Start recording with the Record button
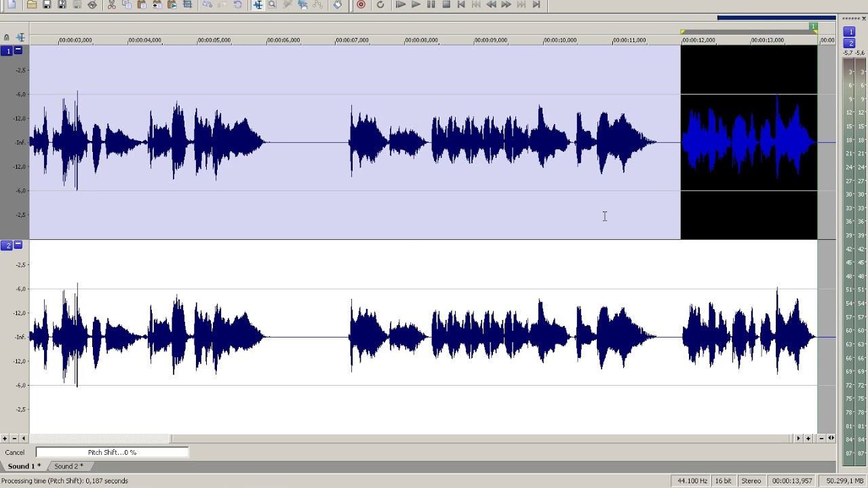 tap(361, 4)
